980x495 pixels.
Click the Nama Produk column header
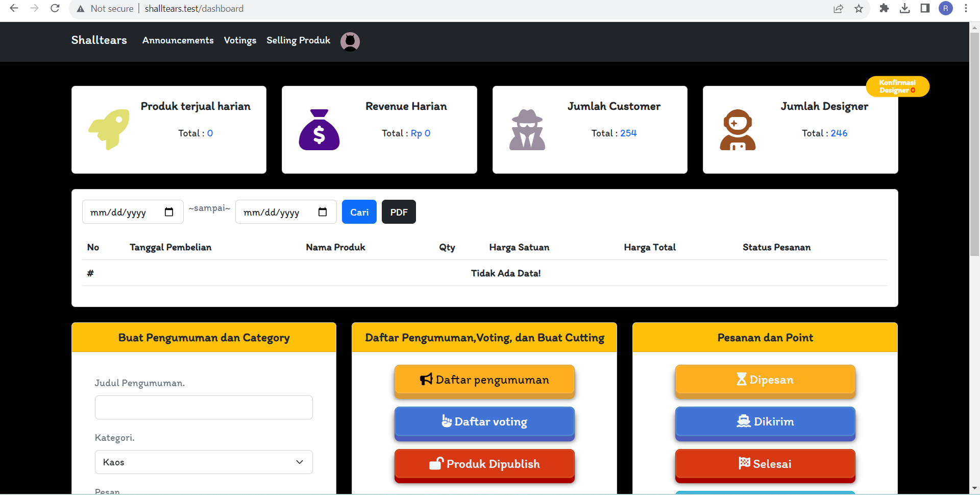point(335,247)
